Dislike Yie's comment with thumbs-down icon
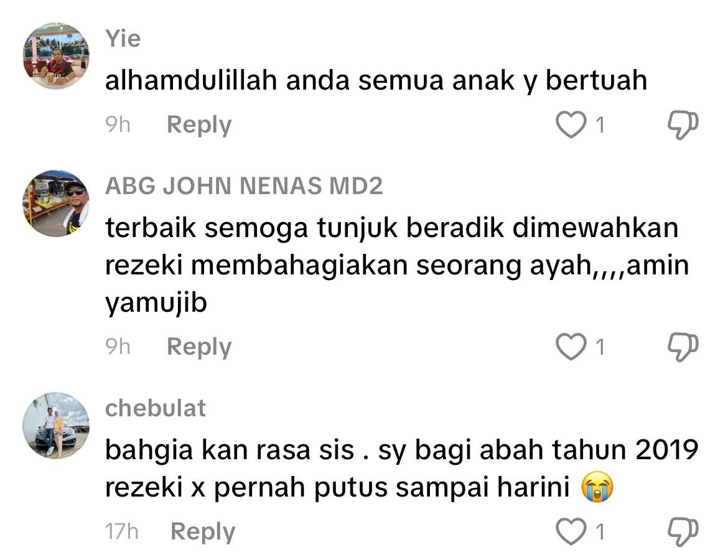The height and width of the screenshot is (560, 728). pos(683,125)
